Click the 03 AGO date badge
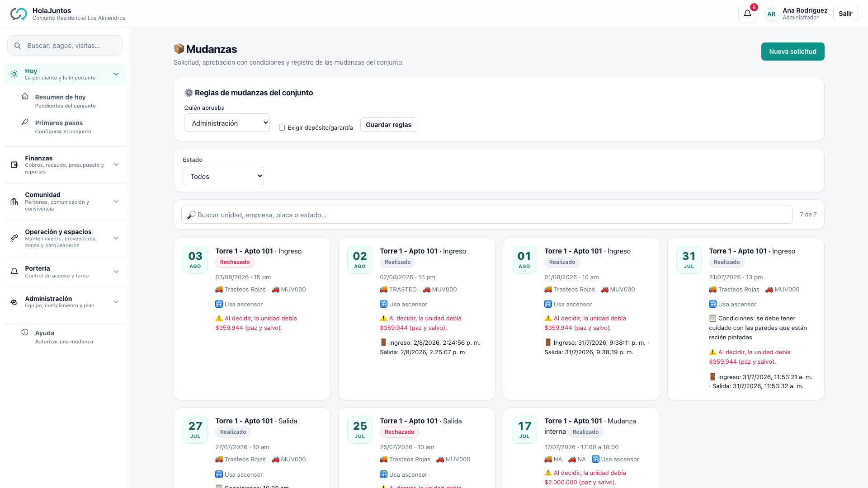The width and height of the screenshot is (868, 488). click(195, 260)
